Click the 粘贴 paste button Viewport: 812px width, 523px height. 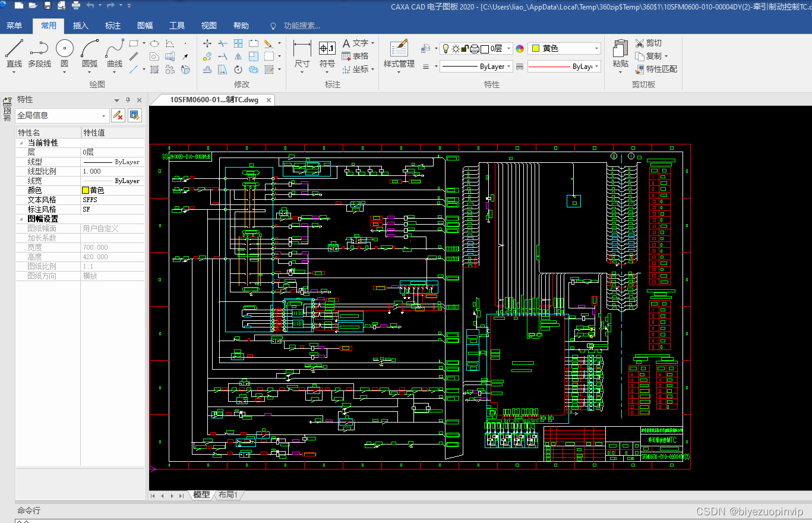click(x=620, y=55)
